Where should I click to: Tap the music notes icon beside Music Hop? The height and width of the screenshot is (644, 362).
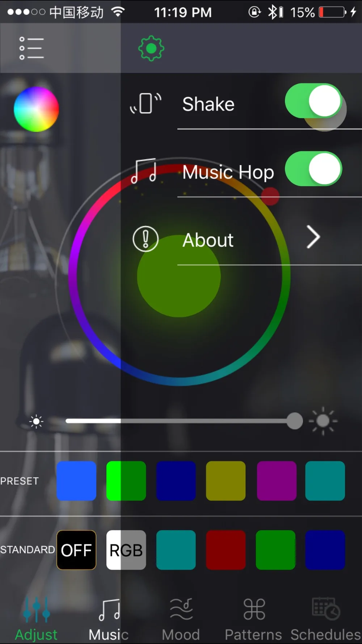[144, 171]
